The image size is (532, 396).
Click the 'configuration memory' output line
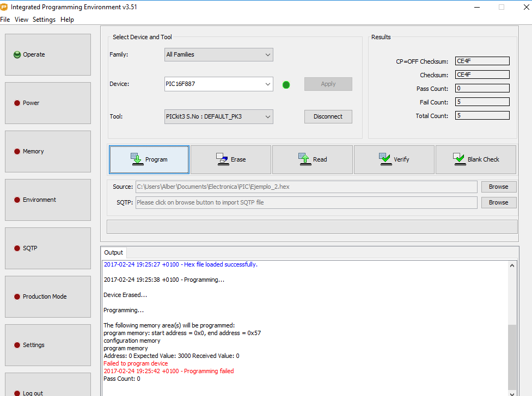click(132, 341)
